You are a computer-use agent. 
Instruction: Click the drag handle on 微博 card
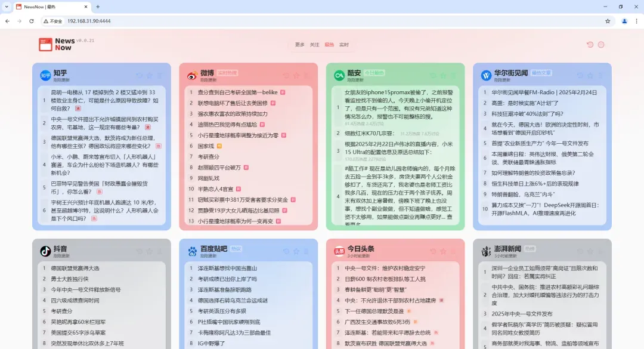306,76
